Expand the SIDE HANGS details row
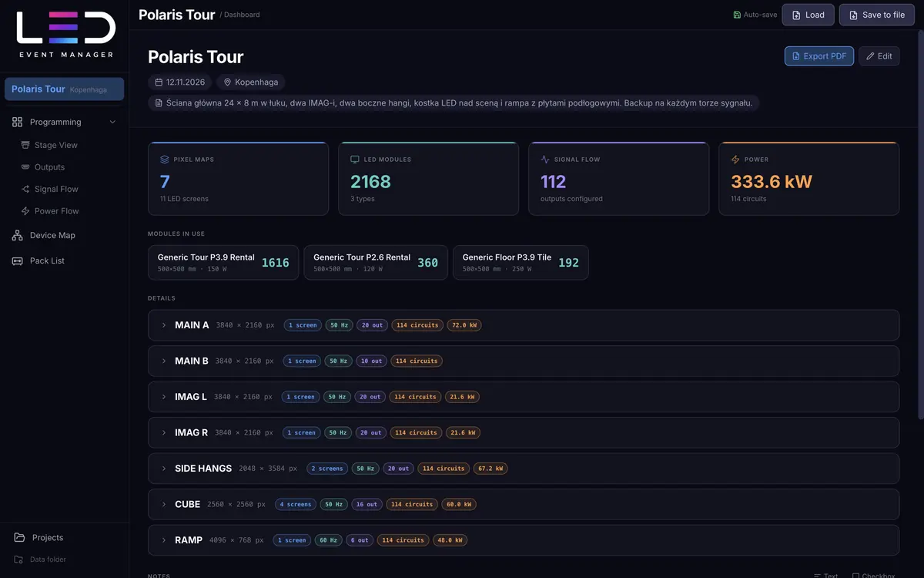The width and height of the screenshot is (924, 578). coord(523,469)
